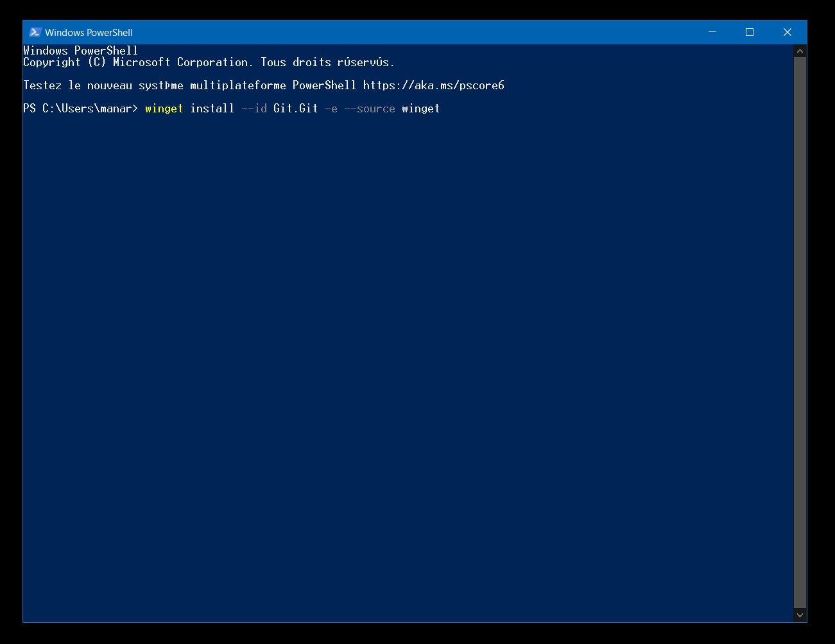Click the Testez le nouveau système text
Screen dimensions: 835x644
(103, 85)
